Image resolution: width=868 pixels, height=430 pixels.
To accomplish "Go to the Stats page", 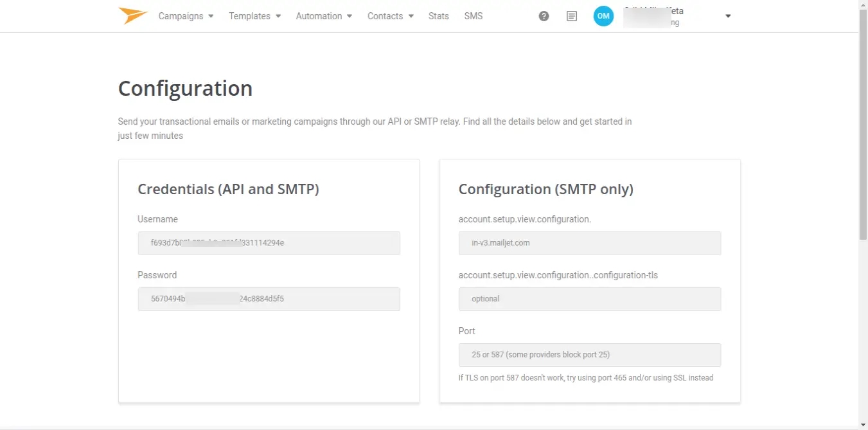I will pyautogui.click(x=439, y=16).
